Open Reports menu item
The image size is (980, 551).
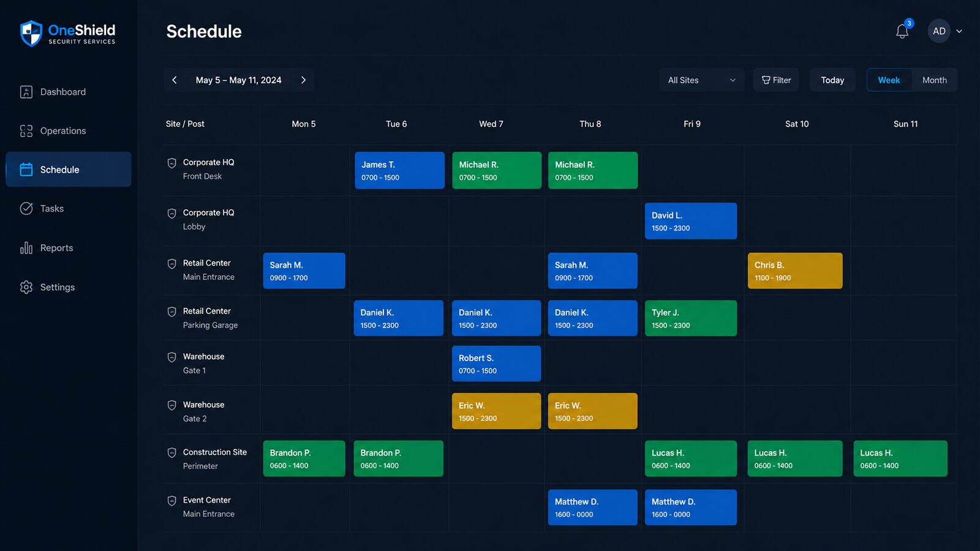69,248
